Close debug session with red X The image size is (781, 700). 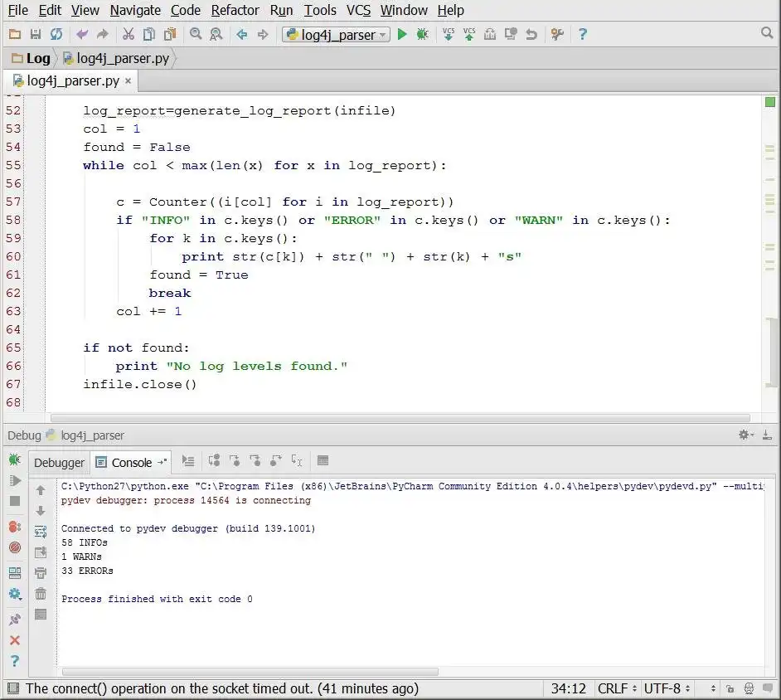pos(15,641)
